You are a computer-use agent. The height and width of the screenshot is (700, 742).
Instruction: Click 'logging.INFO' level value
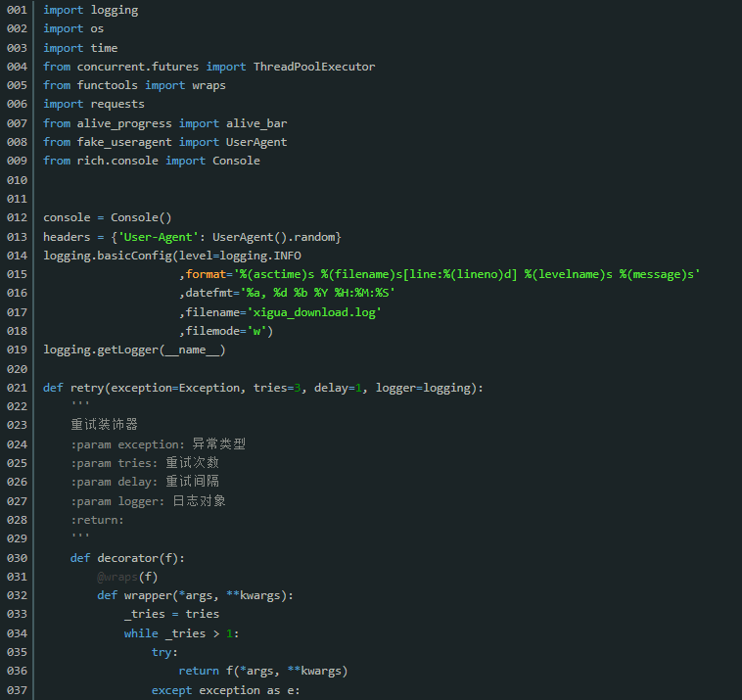(x=260, y=257)
